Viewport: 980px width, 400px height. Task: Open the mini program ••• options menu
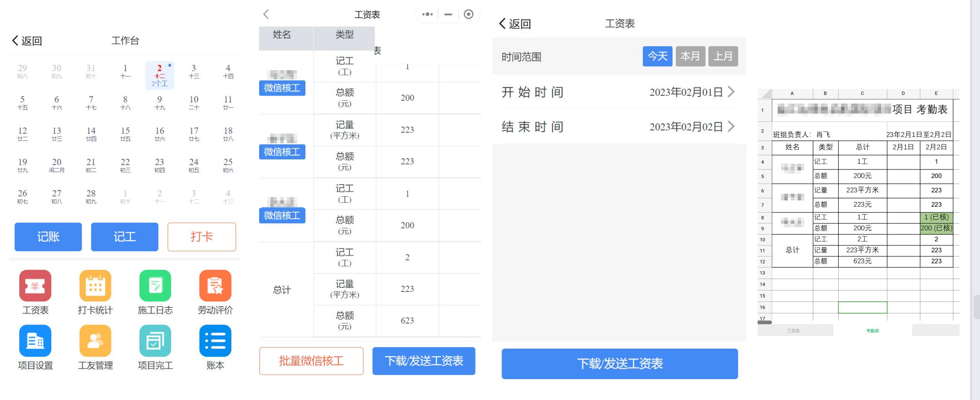(427, 14)
